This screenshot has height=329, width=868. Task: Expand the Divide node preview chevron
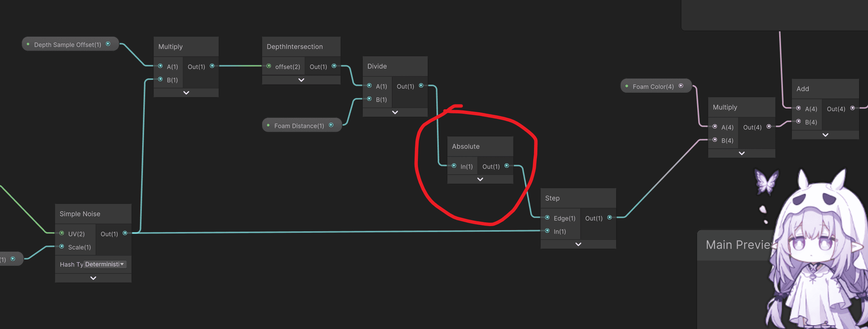point(395,112)
